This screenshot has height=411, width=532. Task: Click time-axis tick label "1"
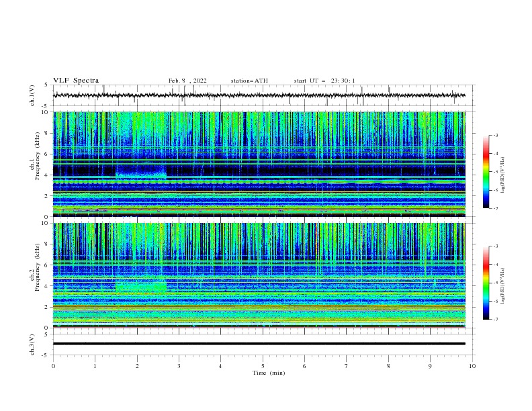[95, 366]
